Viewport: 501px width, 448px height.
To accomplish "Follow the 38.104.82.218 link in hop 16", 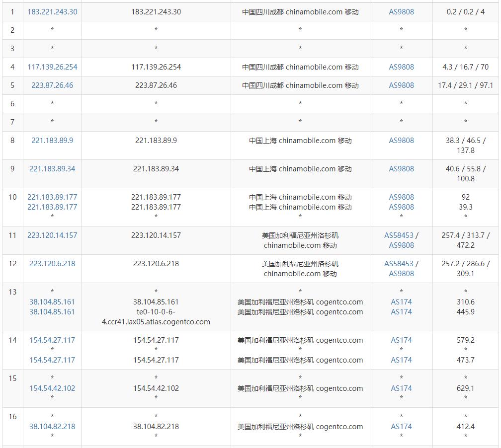I will pos(52,427).
